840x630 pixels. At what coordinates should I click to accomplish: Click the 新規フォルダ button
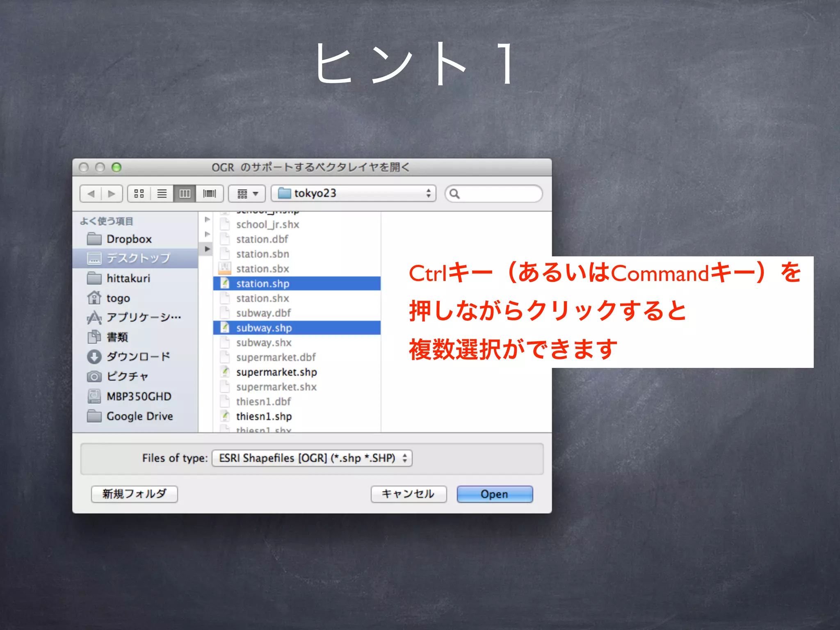click(135, 494)
